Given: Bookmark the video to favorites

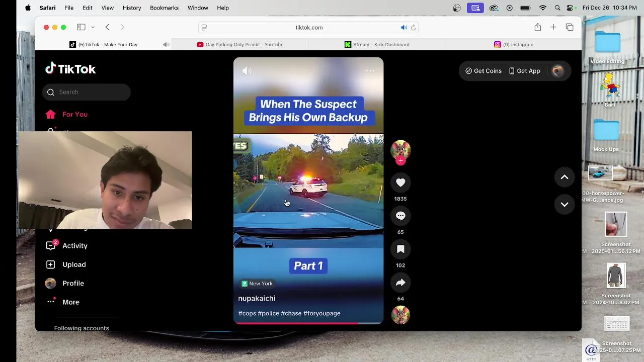Looking at the screenshot, I should pyautogui.click(x=400, y=249).
